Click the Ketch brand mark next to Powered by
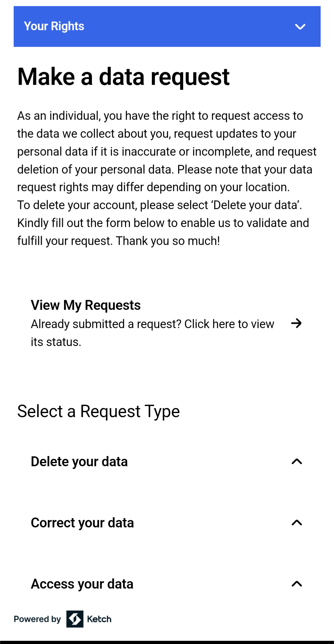 coord(74,619)
